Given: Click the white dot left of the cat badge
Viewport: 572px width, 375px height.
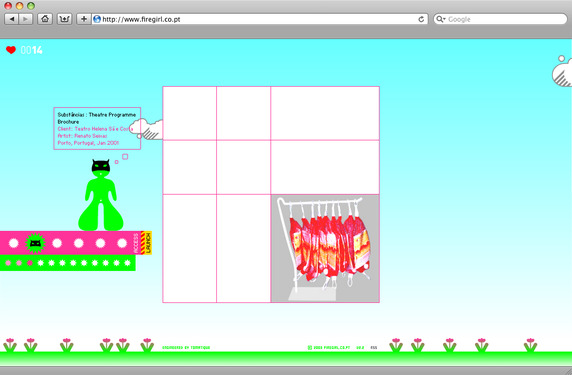Looking at the screenshot, I should click(x=13, y=243).
